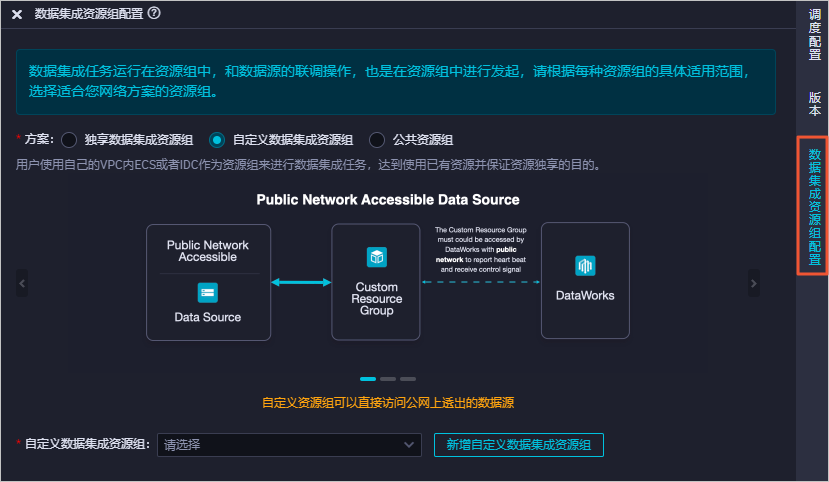The height and width of the screenshot is (482, 829).
Task: Select 独享数据集成资源组 radio option
Action: [x=69, y=140]
